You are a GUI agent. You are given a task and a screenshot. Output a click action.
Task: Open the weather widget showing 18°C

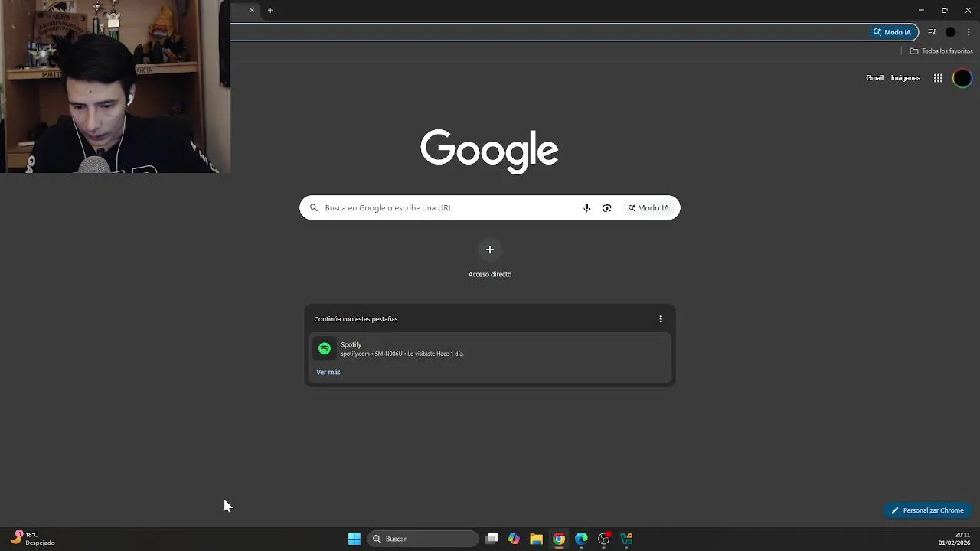32,539
